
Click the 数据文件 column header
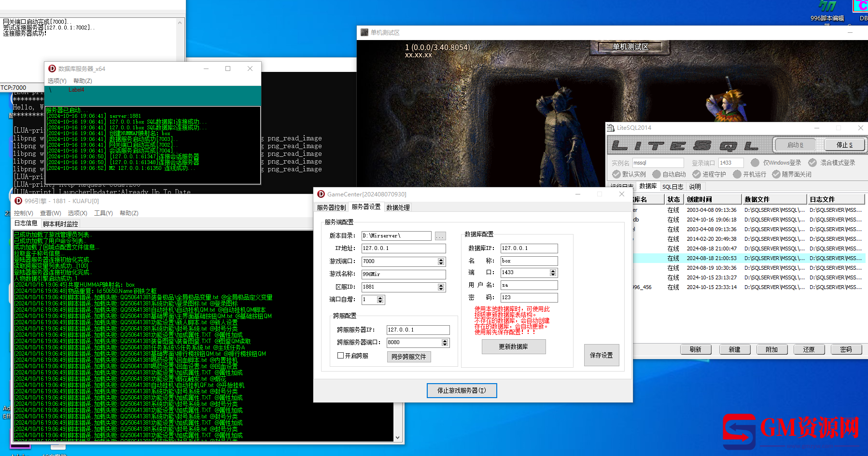(x=775, y=199)
